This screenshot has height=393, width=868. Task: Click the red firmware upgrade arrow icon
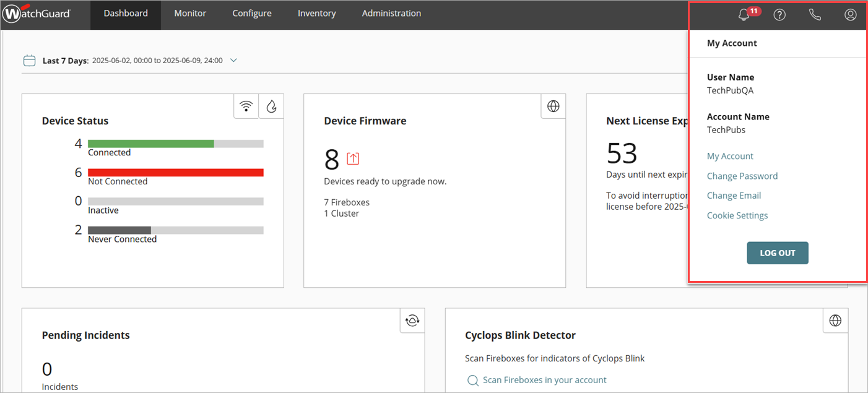click(x=353, y=158)
